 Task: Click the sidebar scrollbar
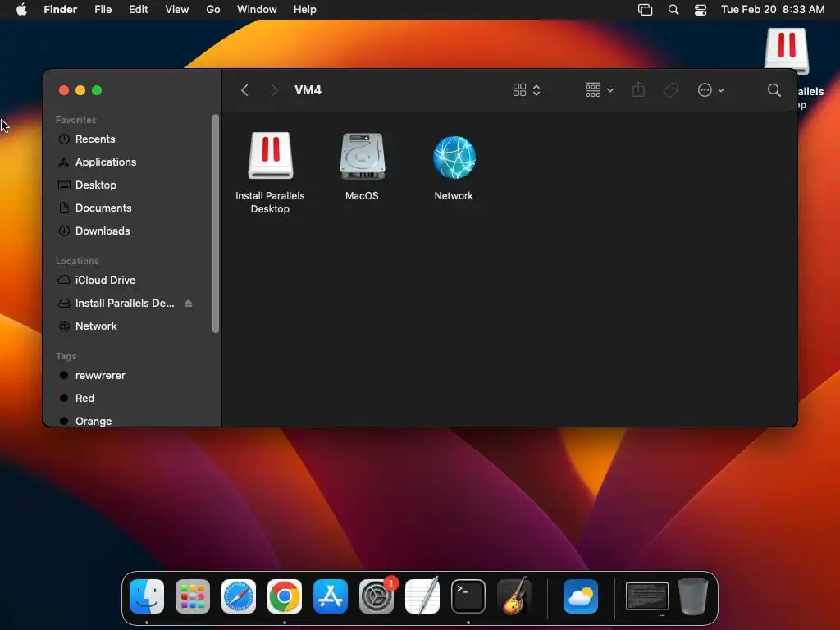(x=216, y=223)
